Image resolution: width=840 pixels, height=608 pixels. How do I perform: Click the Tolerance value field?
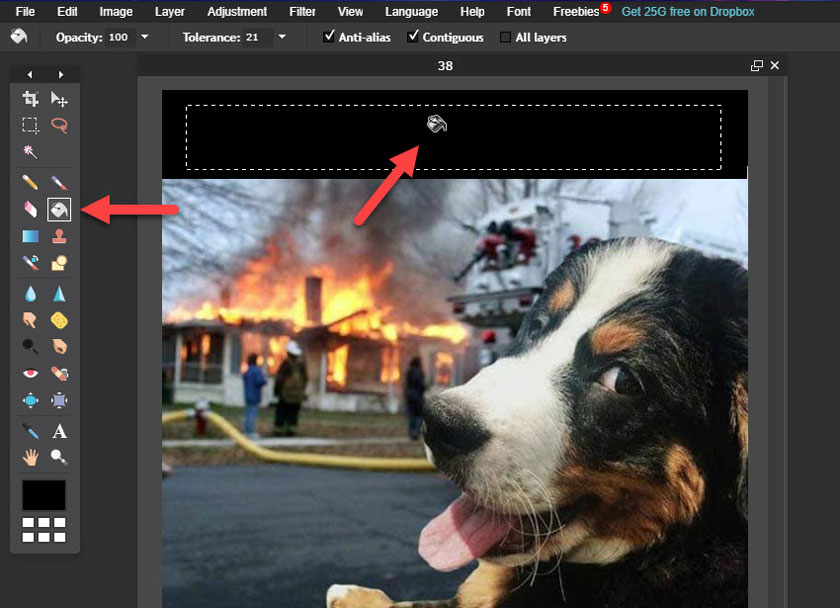[257, 37]
